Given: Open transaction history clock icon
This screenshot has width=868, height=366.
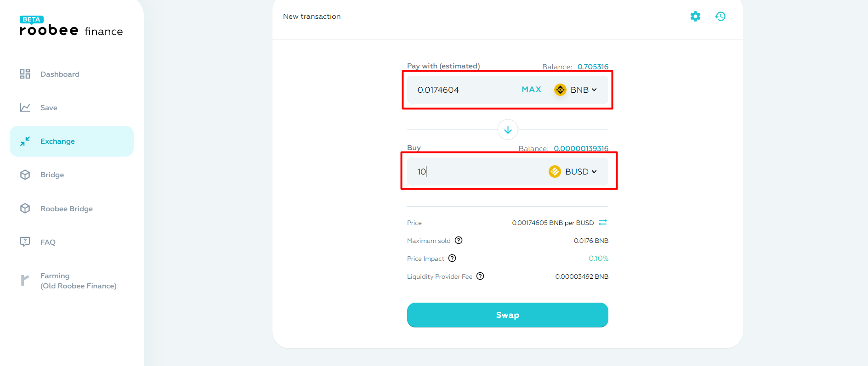Looking at the screenshot, I should tap(720, 17).
